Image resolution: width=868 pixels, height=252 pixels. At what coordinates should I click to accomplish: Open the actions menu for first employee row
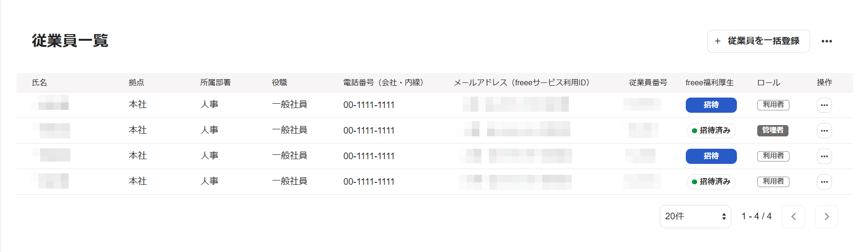tap(824, 105)
